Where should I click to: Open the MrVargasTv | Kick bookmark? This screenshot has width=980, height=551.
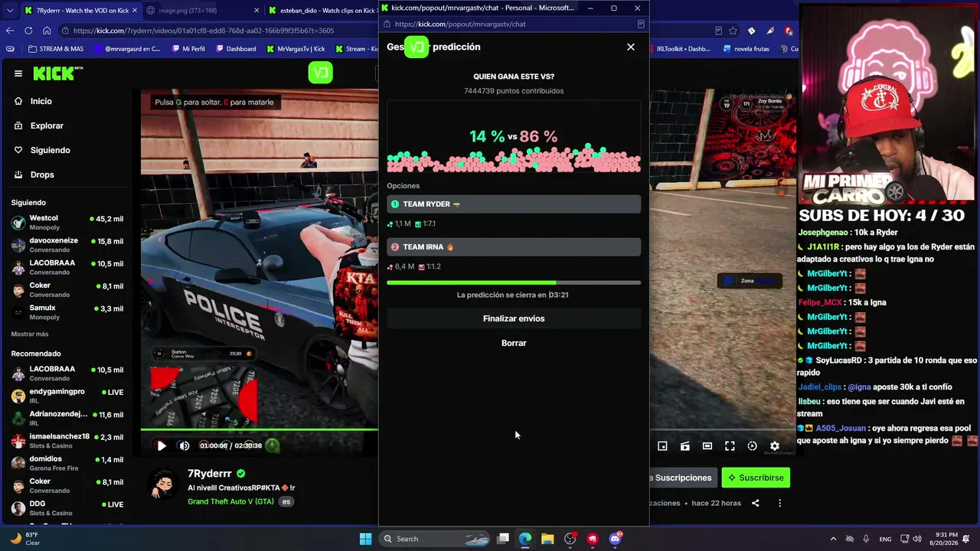coord(296,49)
